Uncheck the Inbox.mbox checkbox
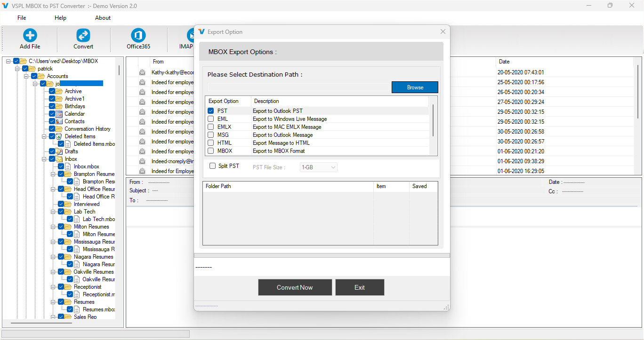The height and width of the screenshot is (340, 644). point(61,166)
